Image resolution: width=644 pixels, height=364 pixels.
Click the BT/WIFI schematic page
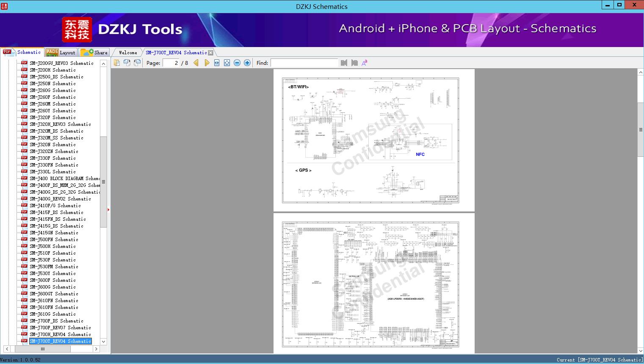pos(374,140)
